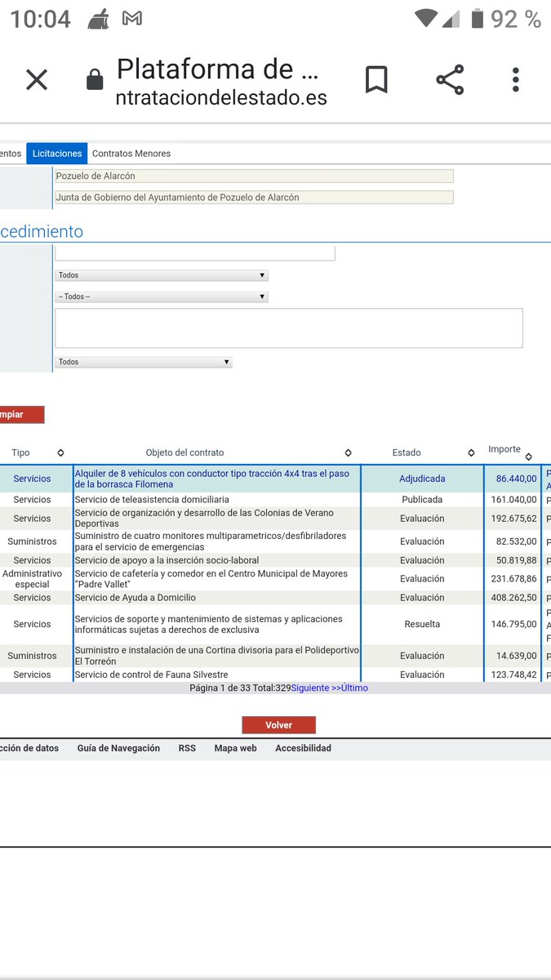Sort by Tipo column arrows
This screenshot has height=980, width=551.
(60, 452)
